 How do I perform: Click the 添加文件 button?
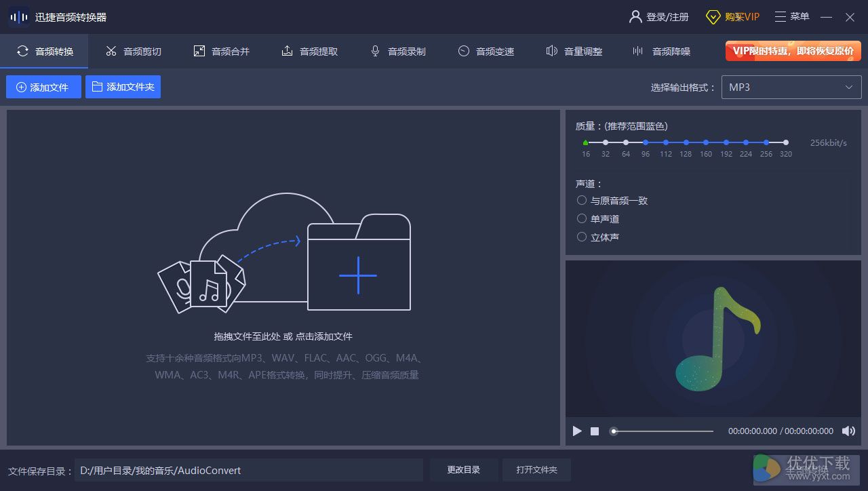click(x=43, y=87)
